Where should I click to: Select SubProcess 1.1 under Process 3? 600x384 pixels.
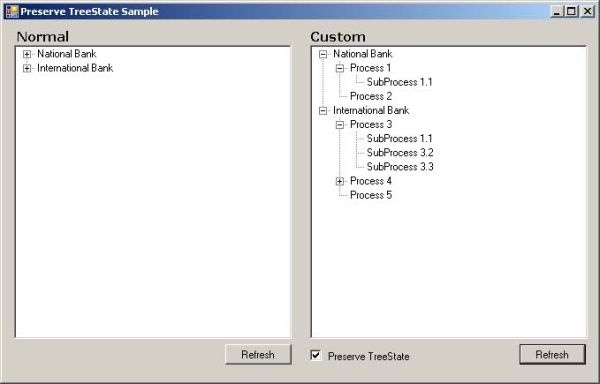coord(399,138)
